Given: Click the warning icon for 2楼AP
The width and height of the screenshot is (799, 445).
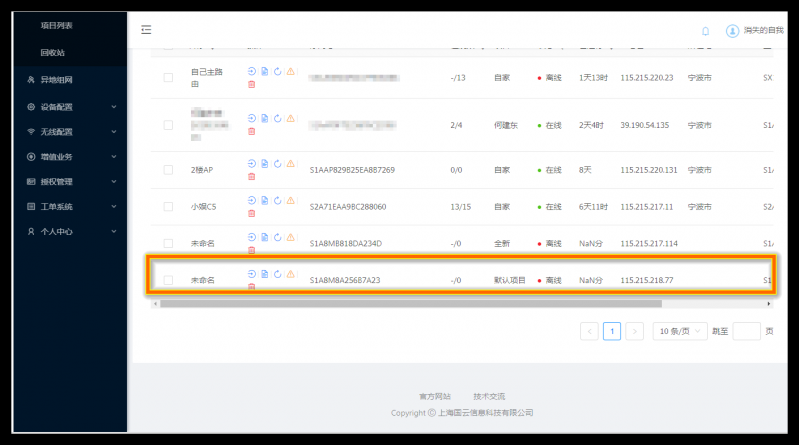Looking at the screenshot, I should coord(290,164).
